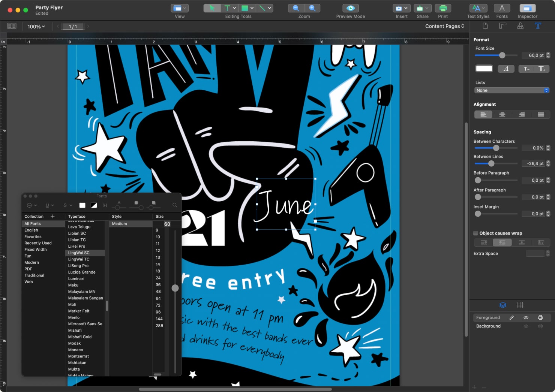Activate Preview Mode eye button

(351, 8)
